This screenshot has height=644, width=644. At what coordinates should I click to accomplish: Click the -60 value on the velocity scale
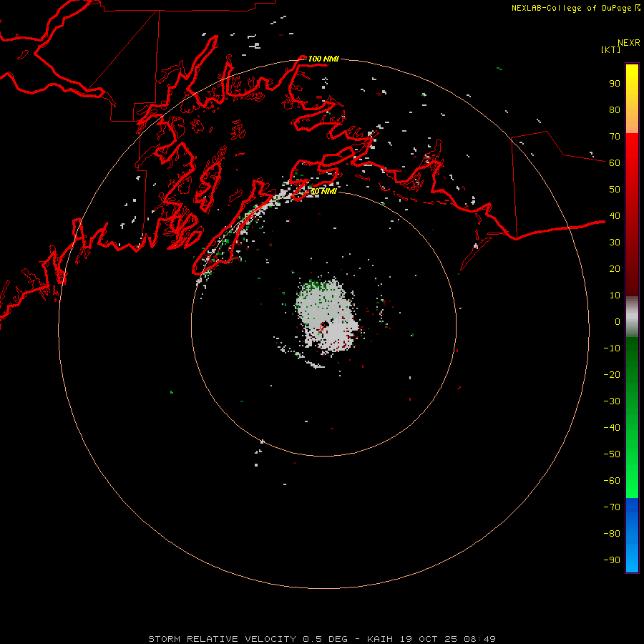tap(612, 481)
